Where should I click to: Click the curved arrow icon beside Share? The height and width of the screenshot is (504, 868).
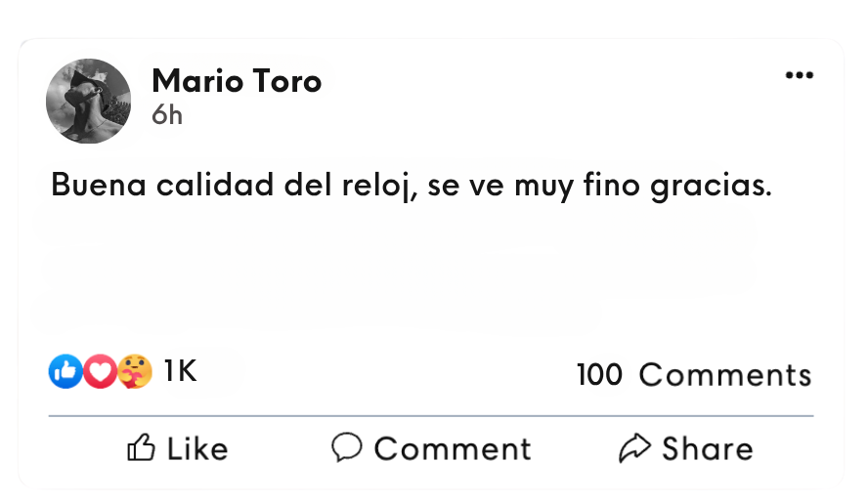pyautogui.click(x=634, y=448)
